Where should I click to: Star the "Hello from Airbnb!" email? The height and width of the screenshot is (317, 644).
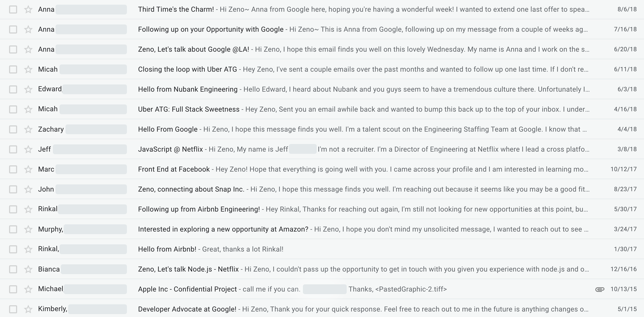[28, 249]
